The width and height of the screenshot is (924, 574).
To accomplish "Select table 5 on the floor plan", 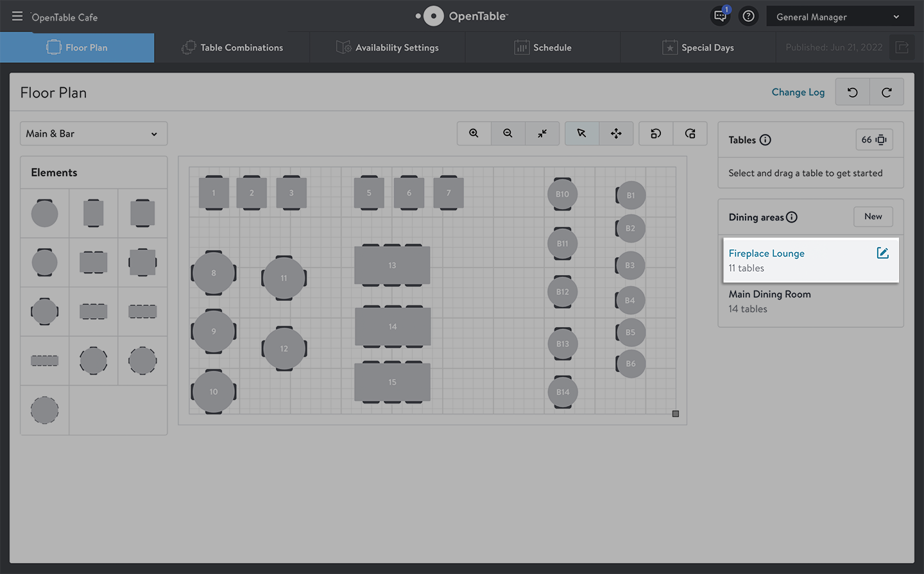I will pos(369,192).
